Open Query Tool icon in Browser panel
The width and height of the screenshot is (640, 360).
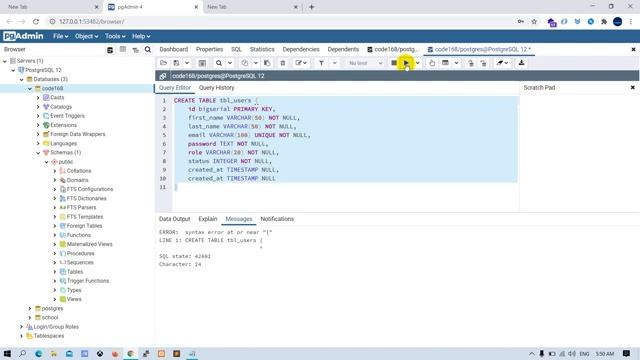(x=110, y=50)
